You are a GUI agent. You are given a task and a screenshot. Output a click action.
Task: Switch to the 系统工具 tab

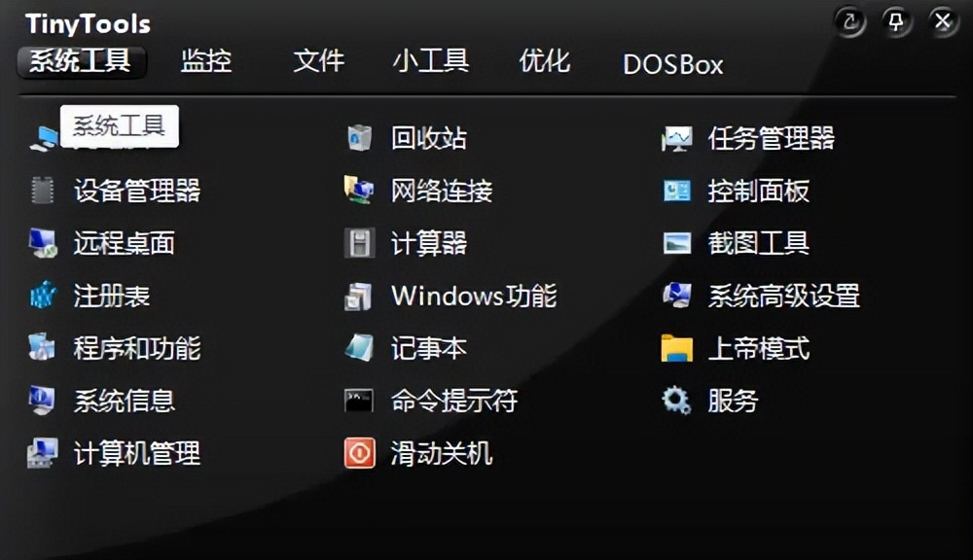(82, 62)
